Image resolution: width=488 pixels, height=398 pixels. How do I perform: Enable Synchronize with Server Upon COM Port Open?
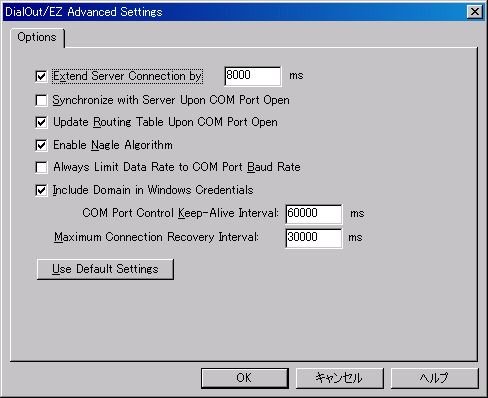41,100
